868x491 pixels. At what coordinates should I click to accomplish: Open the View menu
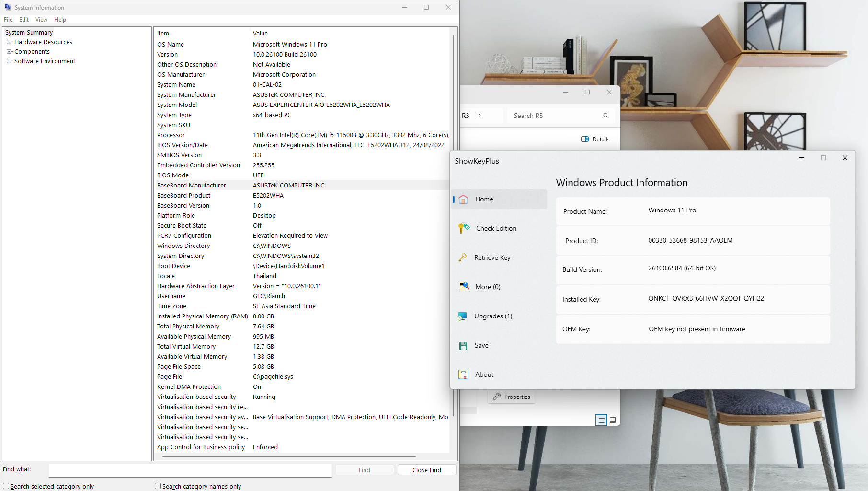(x=41, y=20)
